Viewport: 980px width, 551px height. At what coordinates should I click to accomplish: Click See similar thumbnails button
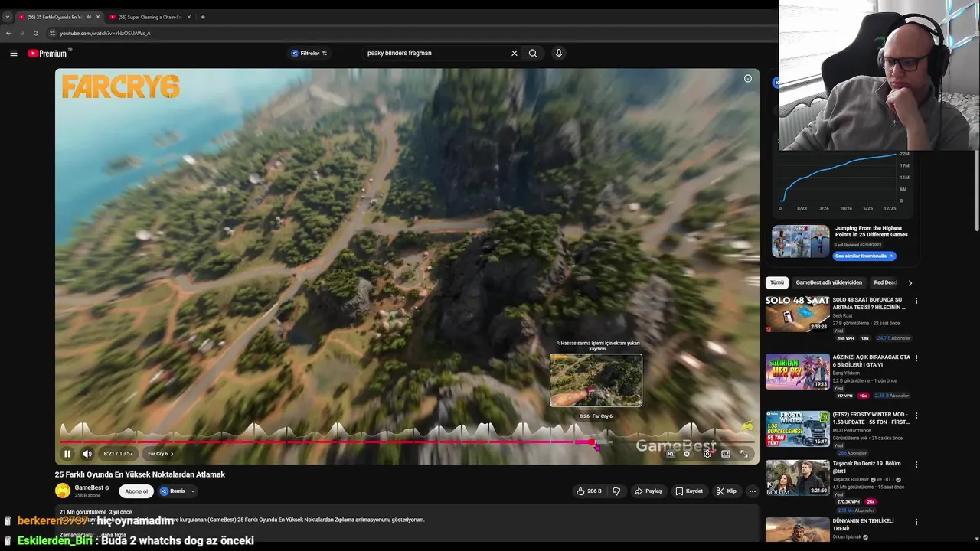pyautogui.click(x=864, y=256)
